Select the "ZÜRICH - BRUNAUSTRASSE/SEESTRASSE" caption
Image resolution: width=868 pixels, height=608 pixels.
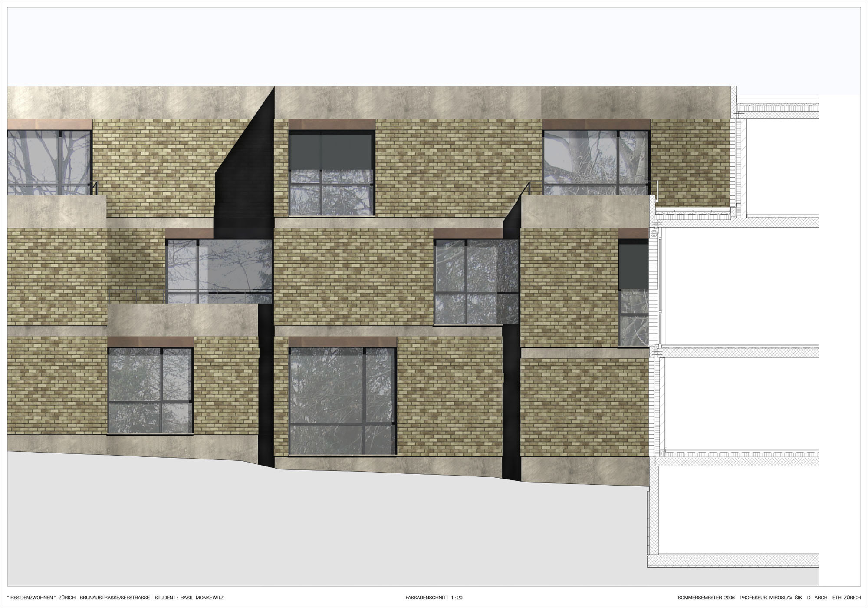pos(105,598)
